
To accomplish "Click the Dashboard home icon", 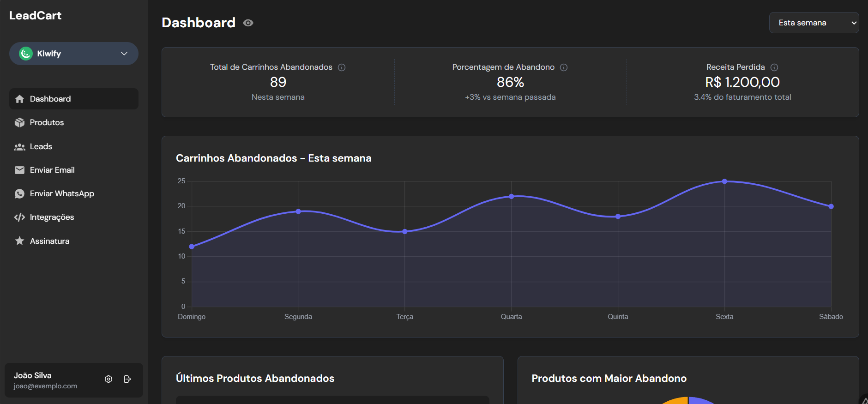I will 19,99.
